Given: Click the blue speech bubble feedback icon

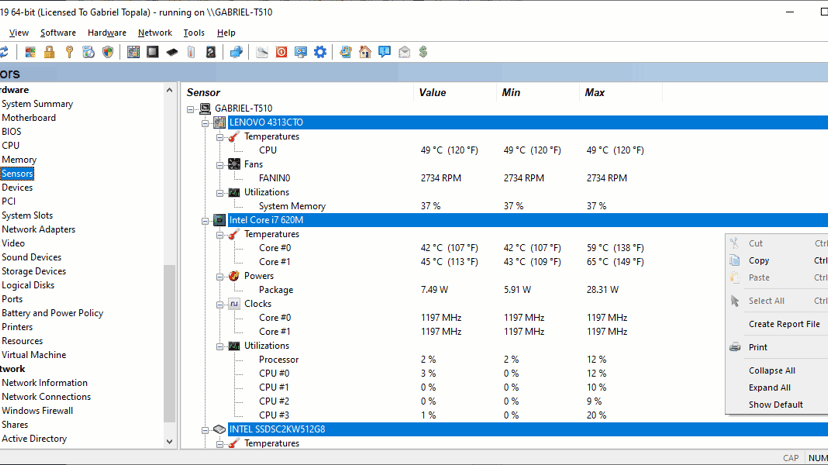Looking at the screenshot, I should 384,52.
